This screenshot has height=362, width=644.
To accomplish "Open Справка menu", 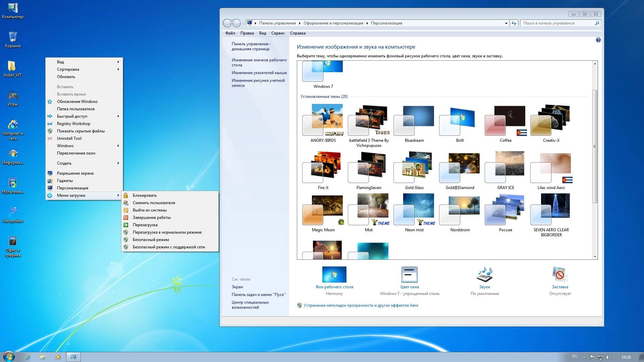I will pyautogui.click(x=298, y=33).
